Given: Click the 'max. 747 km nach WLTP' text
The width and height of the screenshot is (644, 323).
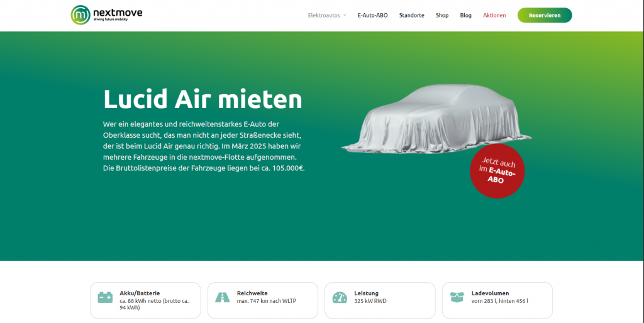Looking at the screenshot, I should pos(266,301).
